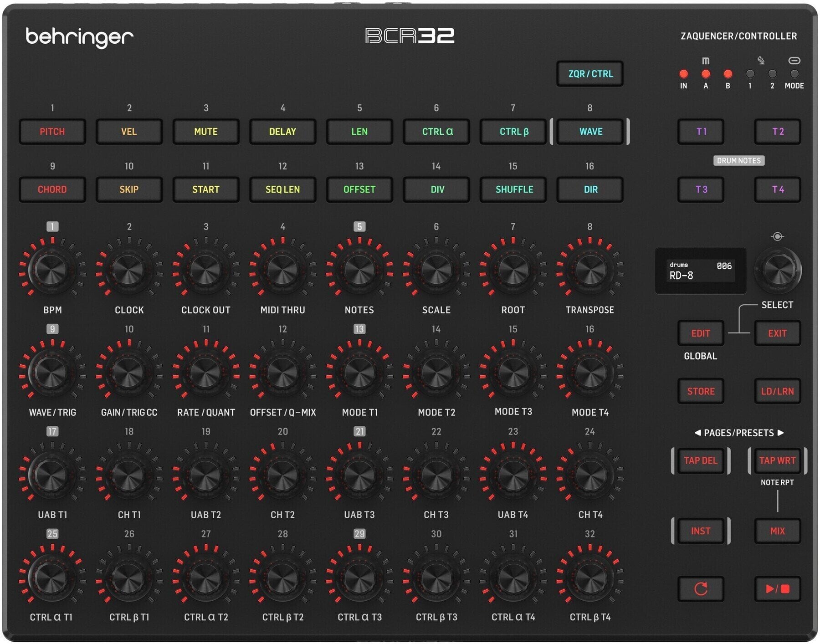The image size is (820, 644).
Task: Click the LD/LRN button
Action: click(x=778, y=391)
